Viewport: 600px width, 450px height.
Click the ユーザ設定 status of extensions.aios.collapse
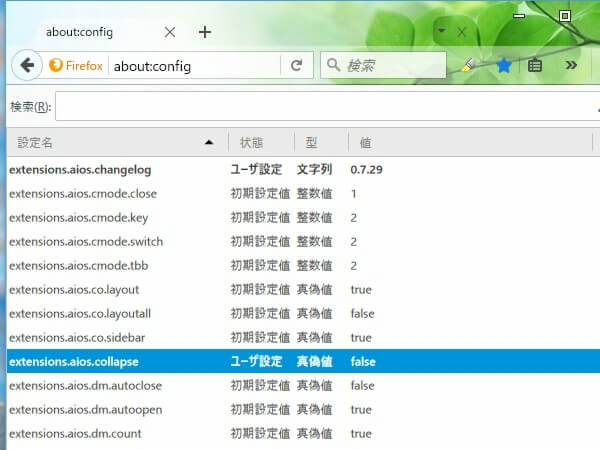click(256, 362)
